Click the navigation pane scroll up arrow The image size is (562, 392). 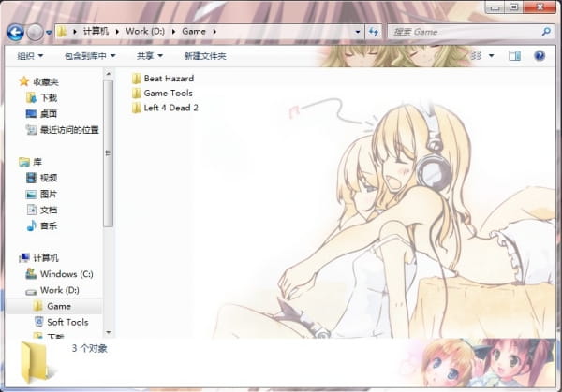coord(109,74)
